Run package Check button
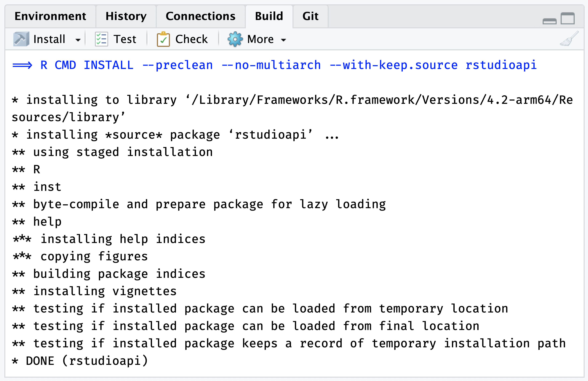The height and width of the screenshot is (381, 588). [x=191, y=39]
